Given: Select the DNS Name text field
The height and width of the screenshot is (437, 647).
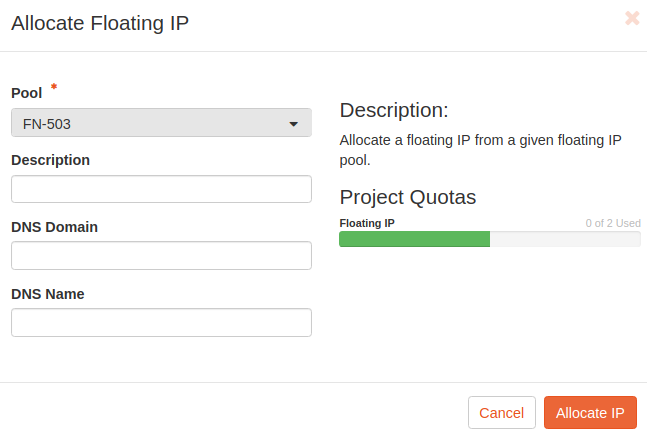Looking at the screenshot, I should coord(161,323).
